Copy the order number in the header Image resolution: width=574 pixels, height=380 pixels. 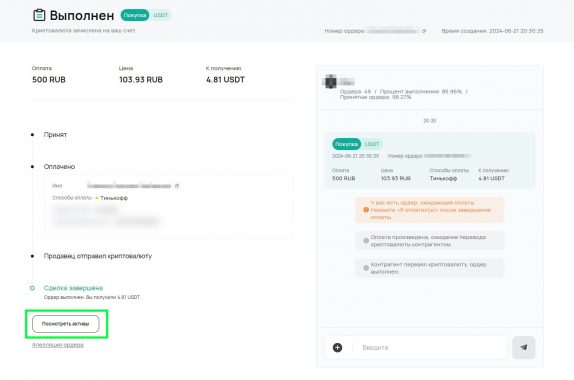[x=424, y=31]
